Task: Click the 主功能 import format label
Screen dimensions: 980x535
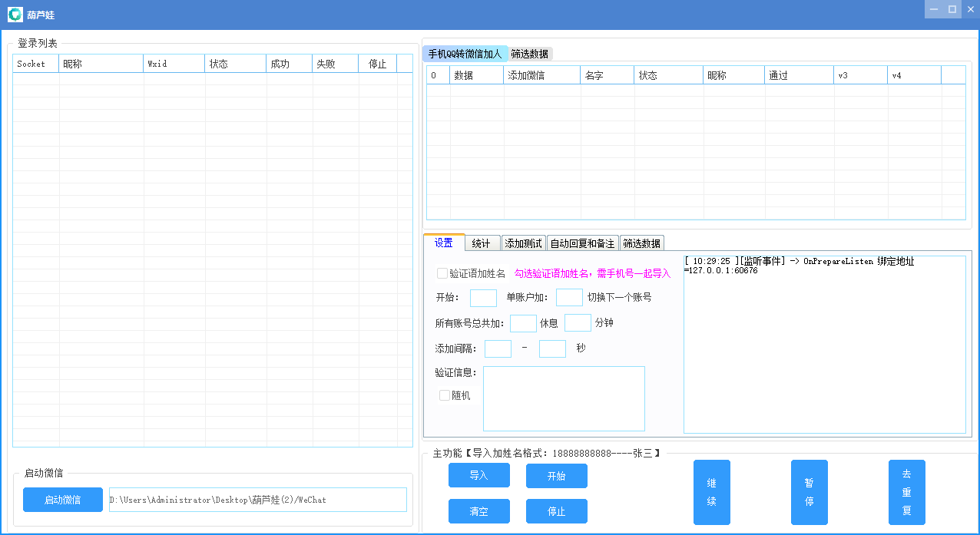Action: tap(547, 454)
